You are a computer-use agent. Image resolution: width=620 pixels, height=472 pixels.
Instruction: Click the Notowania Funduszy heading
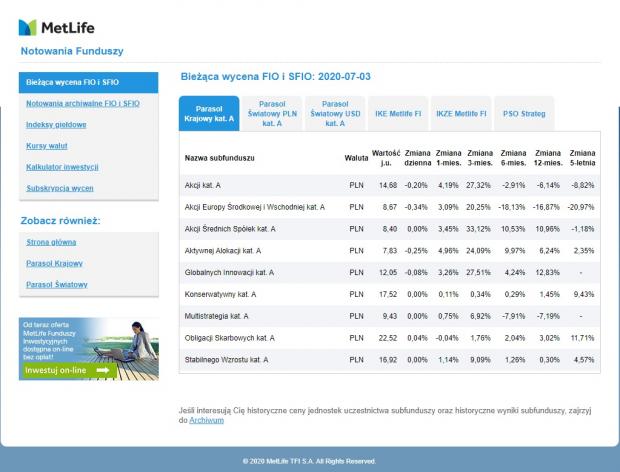click(x=72, y=51)
